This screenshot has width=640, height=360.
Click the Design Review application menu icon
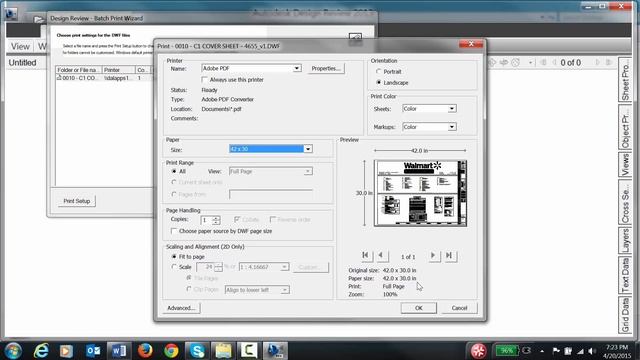coord(11,13)
